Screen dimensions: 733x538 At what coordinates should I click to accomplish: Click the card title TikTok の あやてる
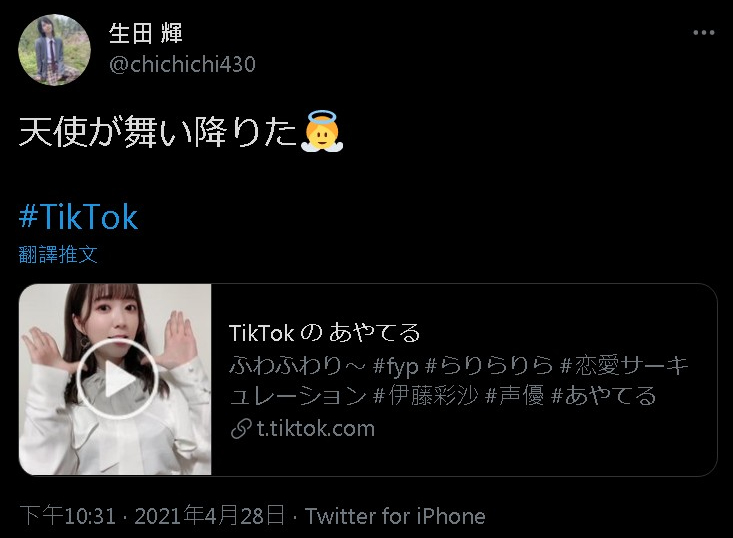point(324,333)
